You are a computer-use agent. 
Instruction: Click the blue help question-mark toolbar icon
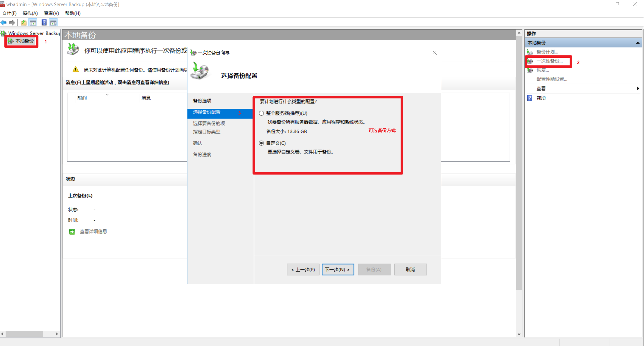[44, 23]
